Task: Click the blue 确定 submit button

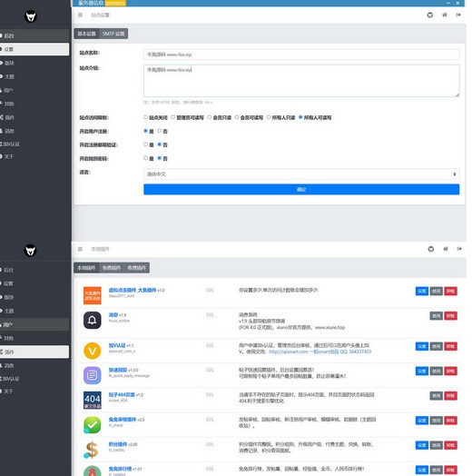Action: point(301,190)
